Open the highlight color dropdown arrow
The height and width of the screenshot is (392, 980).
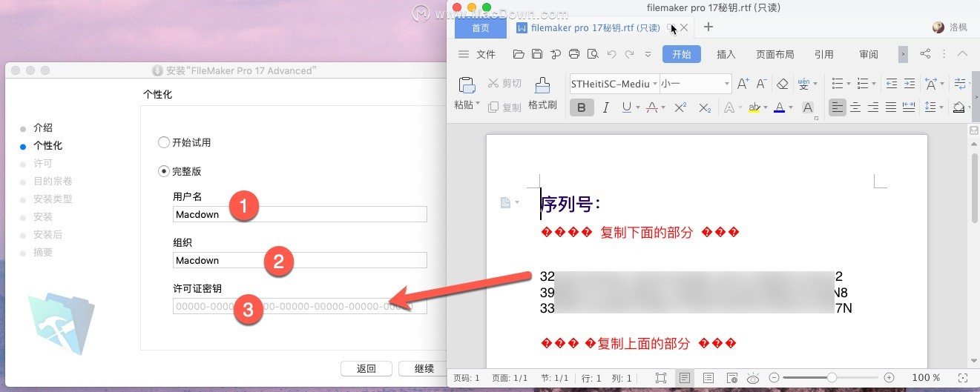(765, 108)
